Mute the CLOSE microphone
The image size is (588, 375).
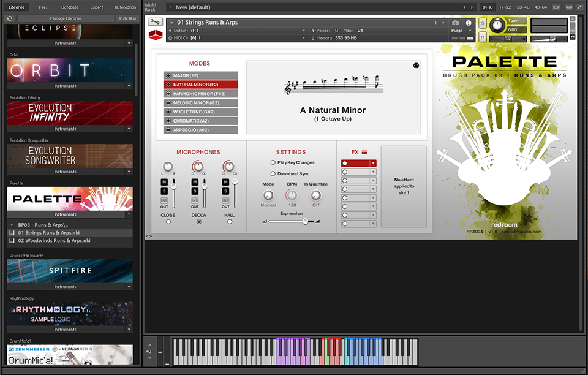pyautogui.click(x=164, y=182)
